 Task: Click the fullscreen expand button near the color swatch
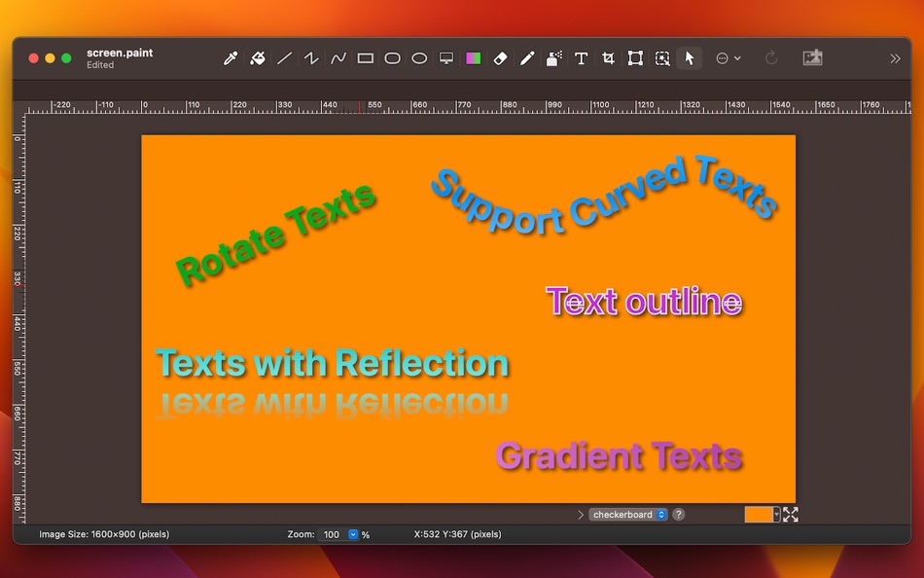[791, 515]
